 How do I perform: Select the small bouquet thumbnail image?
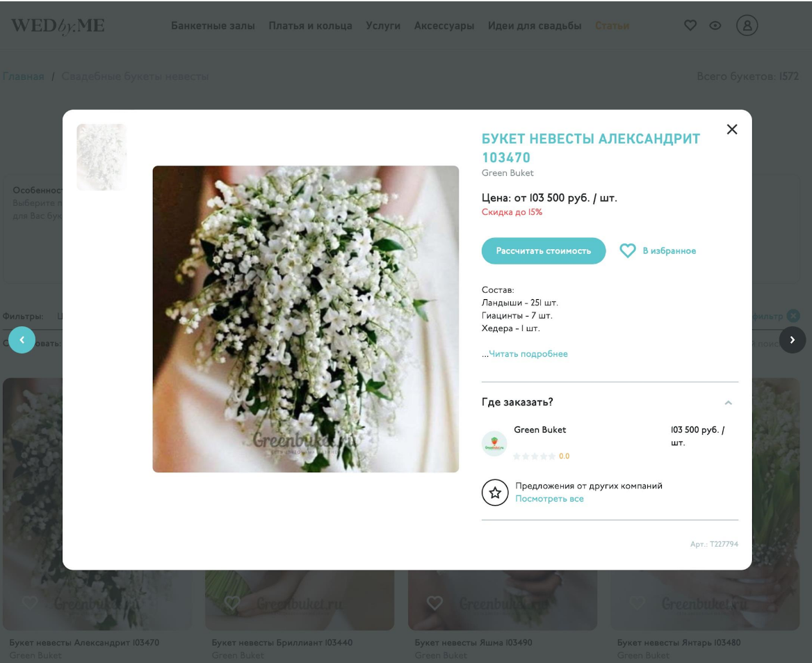click(101, 157)
